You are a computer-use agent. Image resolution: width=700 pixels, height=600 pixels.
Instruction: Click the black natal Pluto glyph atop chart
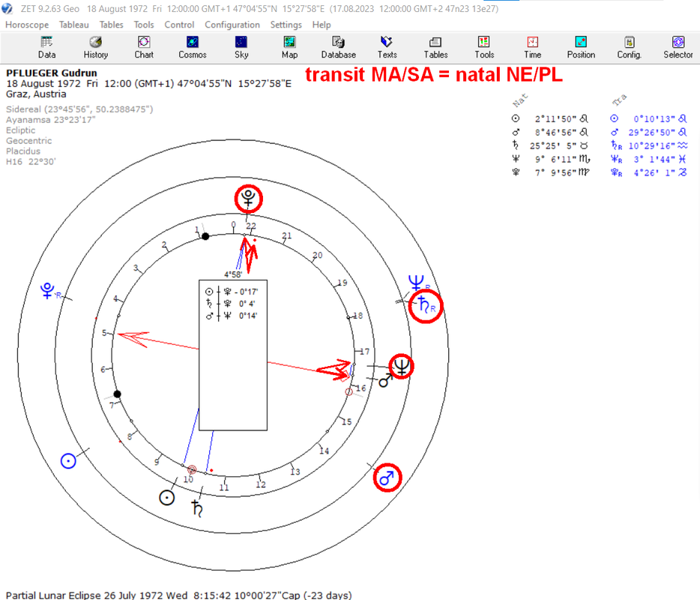pyautogui.click(x=248, y=198)
